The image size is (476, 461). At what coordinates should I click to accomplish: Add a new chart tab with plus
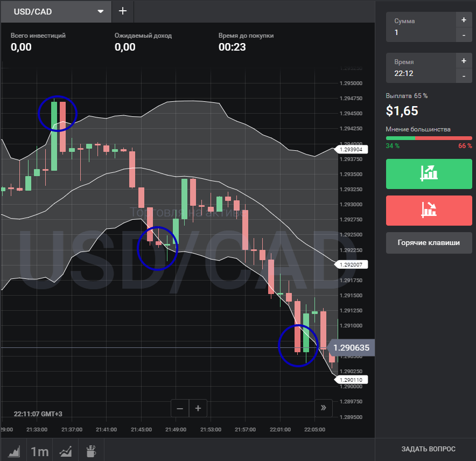[x=123, y=11]
